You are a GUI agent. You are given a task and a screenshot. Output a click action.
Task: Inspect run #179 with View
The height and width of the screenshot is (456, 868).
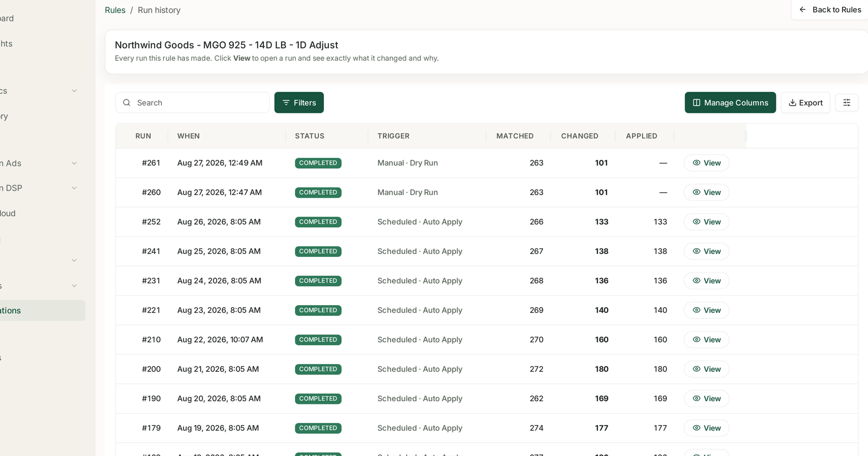(706, 428)
